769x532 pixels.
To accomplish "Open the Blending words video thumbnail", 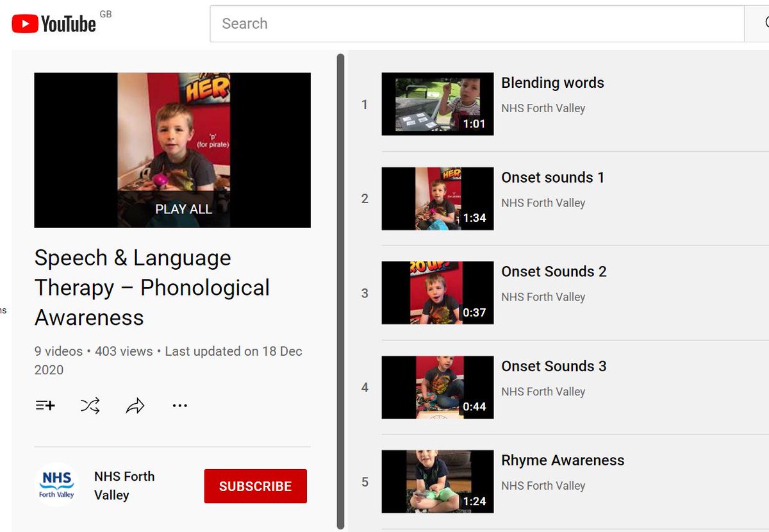I will [x=438, y=104].
